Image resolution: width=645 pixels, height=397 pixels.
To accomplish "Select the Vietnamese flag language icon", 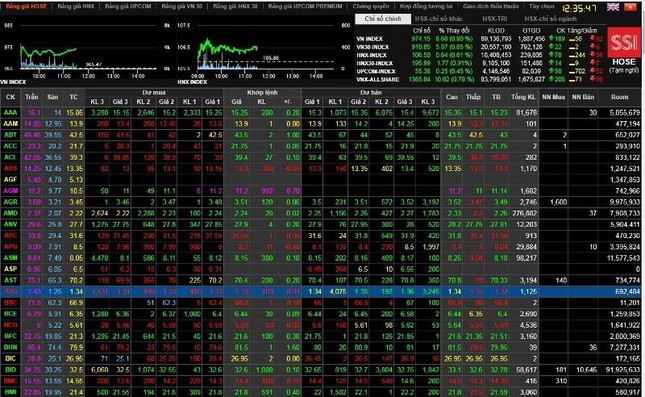I will (x=630, y=7).
